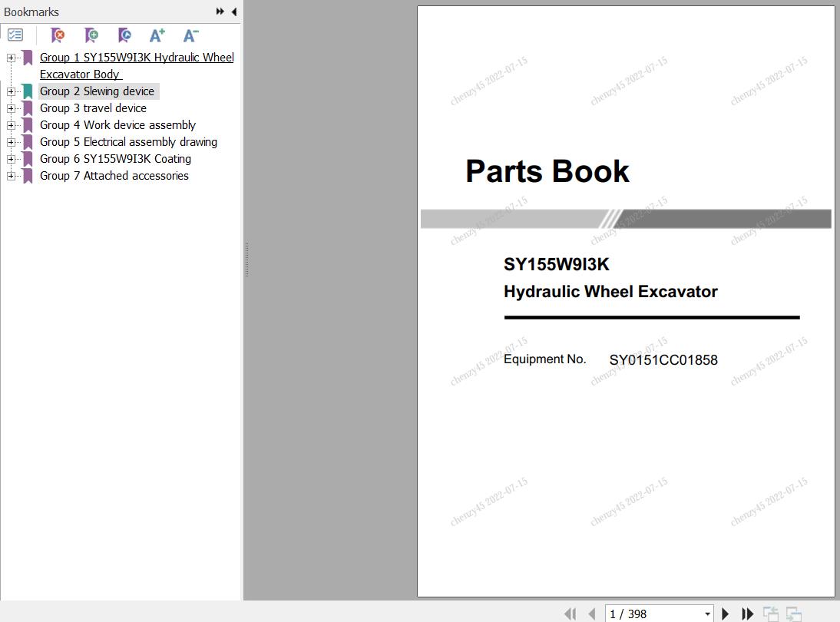Click the Bookmarks panel title
840x622 pixels.
(31, 12)
